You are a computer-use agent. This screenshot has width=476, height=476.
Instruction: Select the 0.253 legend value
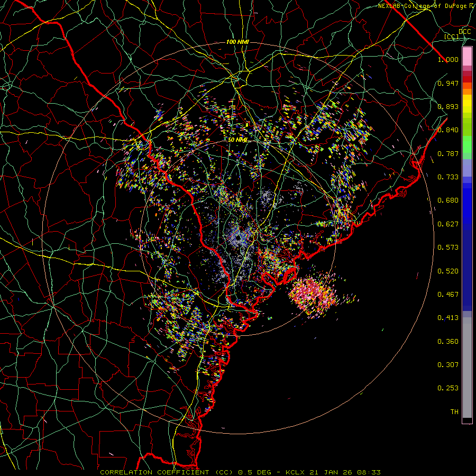pos(448,388)
